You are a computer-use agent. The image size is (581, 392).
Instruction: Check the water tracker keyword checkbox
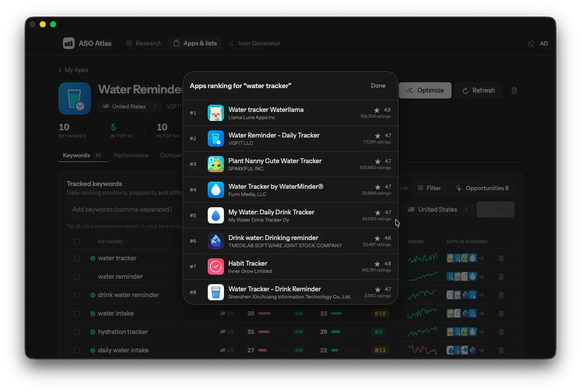pyautogui.click(x=76, y=258)
